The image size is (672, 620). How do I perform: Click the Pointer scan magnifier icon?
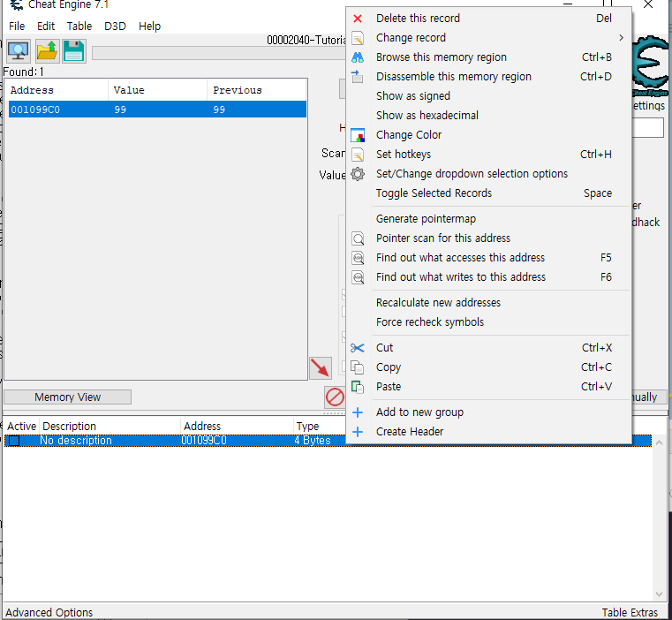pos(358,238)
